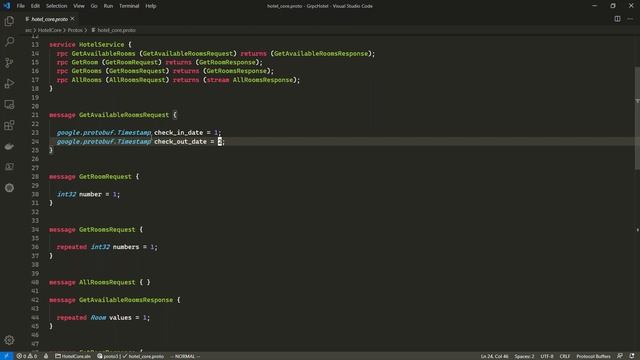Close the hotel_core.proto tab
Viewport: 640px width, 360px height.
point(73,19)
